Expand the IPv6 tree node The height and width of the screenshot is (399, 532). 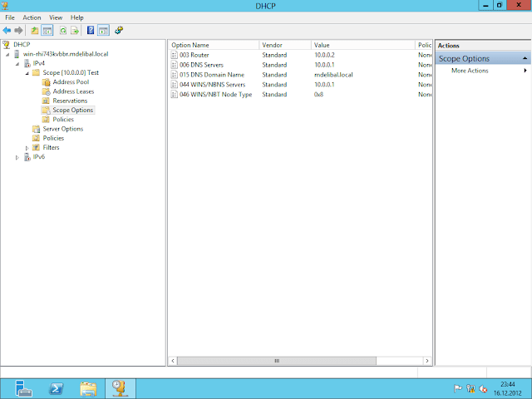click(17, 157)
